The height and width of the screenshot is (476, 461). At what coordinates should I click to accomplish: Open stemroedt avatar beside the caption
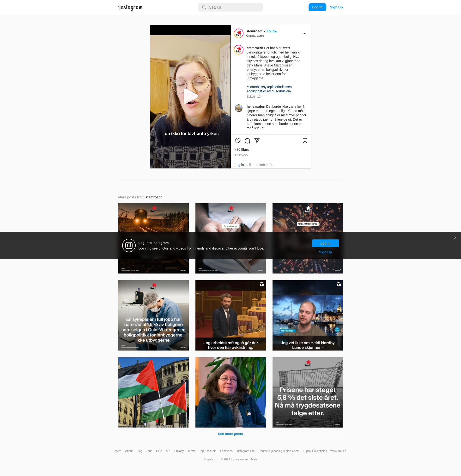239,50
